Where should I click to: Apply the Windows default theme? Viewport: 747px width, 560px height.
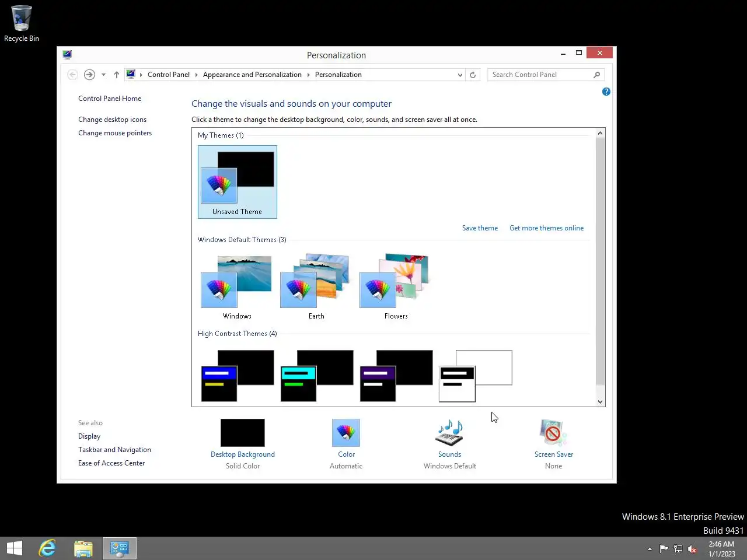[x=237, y=287]
